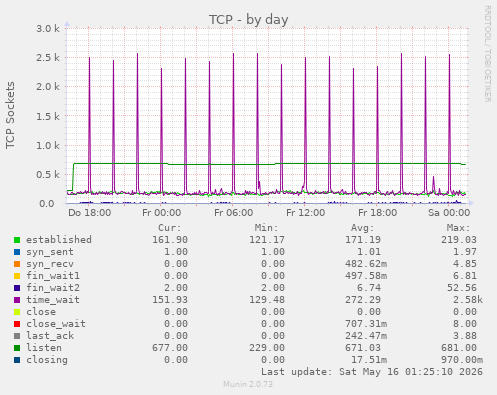This screenshot has width=497, height=395.
Task: Click time_wait maximum value 2.58k
Action: point(468,300)
